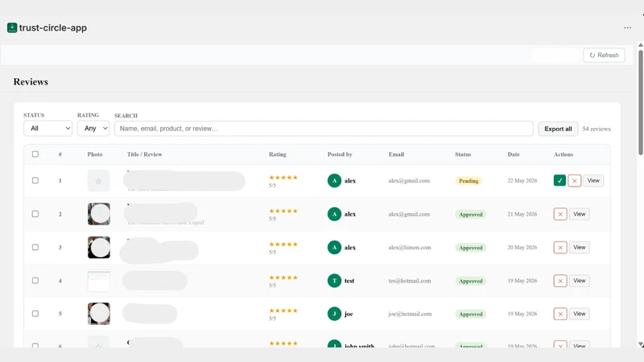This screenshot has height=362, width=644.
Task: Click the five-star rating in row 5
Action: pos(283,311)
